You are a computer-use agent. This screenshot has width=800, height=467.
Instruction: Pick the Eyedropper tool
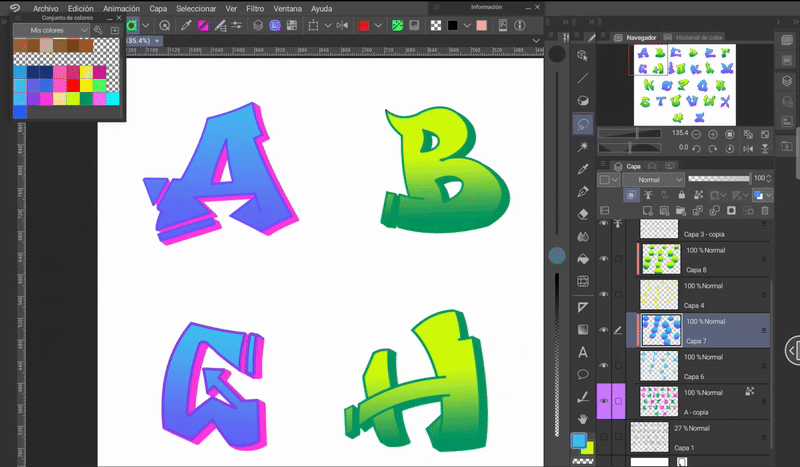coord(583,168)
